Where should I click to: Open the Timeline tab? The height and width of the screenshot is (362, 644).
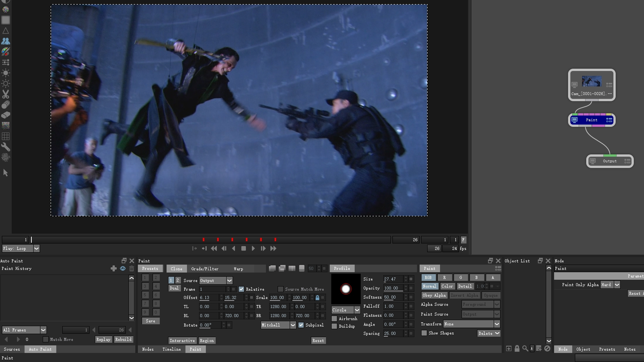[171, 349]
